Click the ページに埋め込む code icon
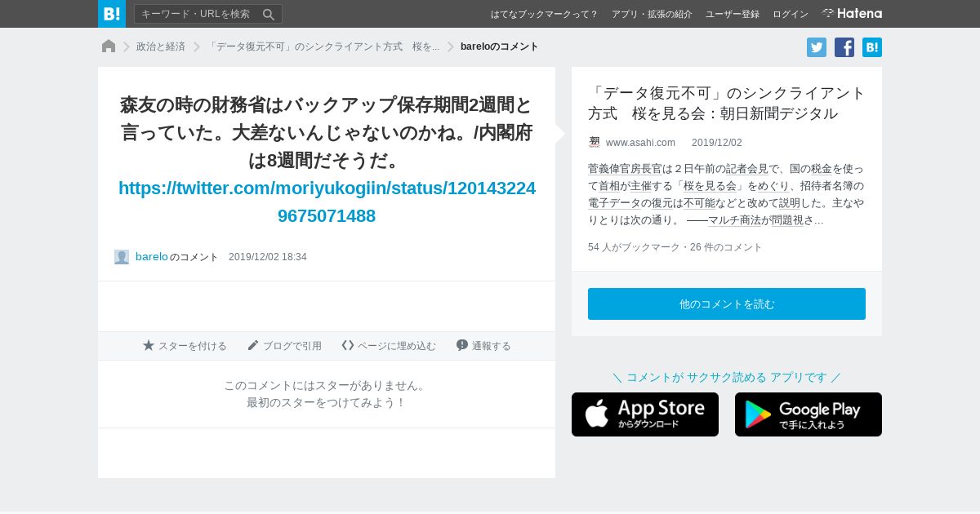980x514 pixels. point(348,345)
